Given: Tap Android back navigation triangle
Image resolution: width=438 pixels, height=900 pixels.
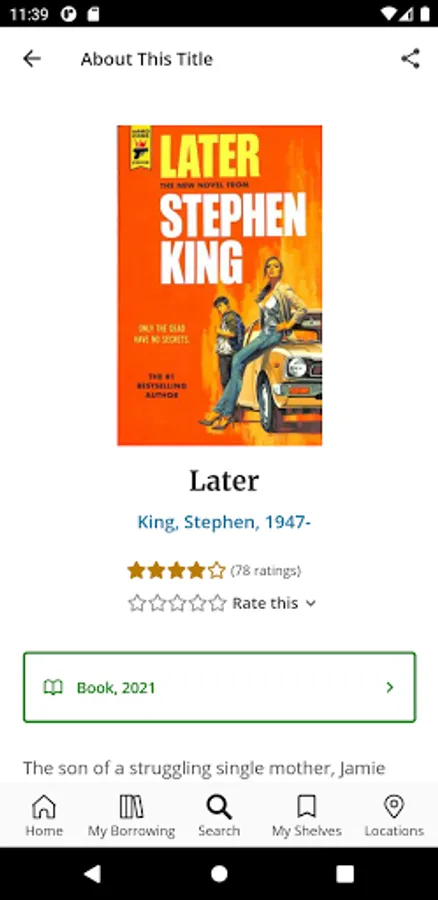Looking at the screenshot, I should [x=93, y=873].
